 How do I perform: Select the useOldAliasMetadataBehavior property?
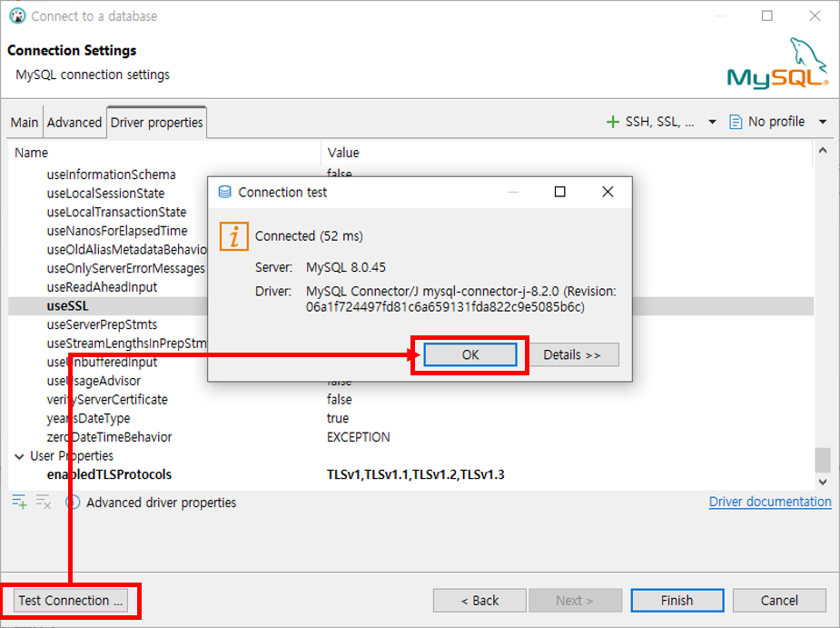pyautogui.click(x=127, y=250)
